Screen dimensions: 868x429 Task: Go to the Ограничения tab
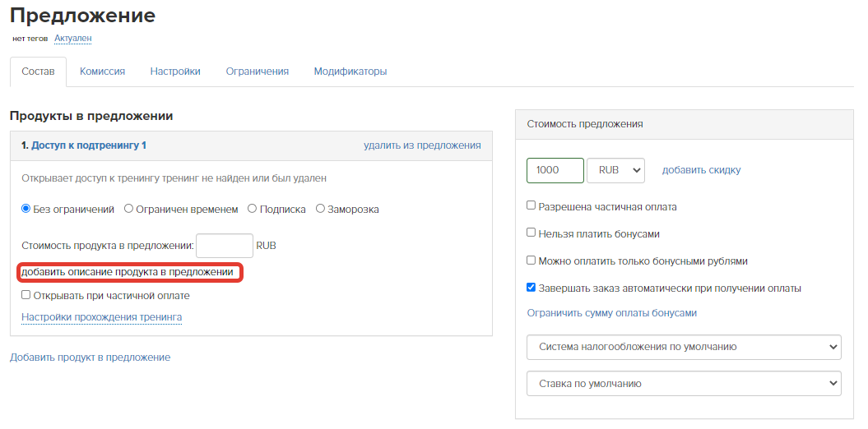coord(257,71)
